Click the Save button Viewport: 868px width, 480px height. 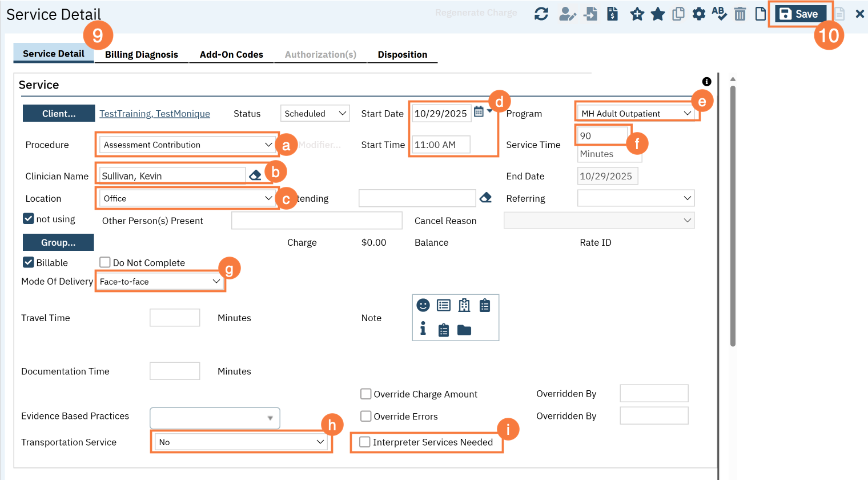pos(799,14)
